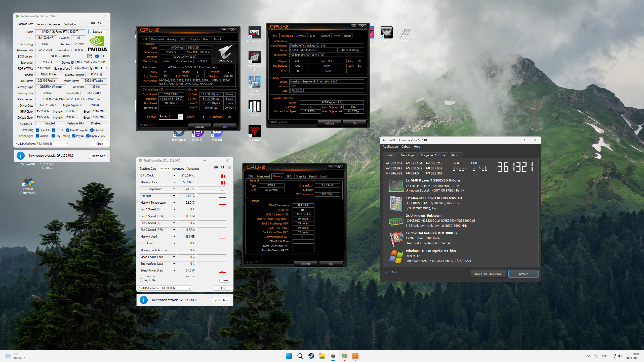644x362 pixels.
Task: Click the GPU Name field in GPU-Z
Action: click(x=60, y=32)
